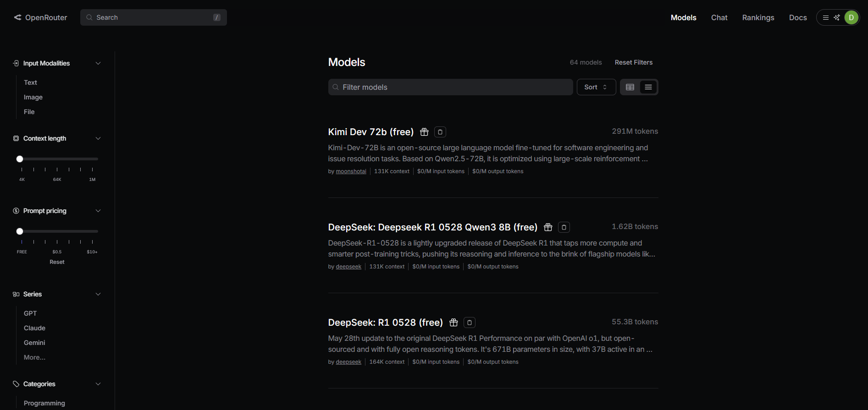Copy Deepseek R1 0528 Qwen3 8B model ID
This screenshot has height=410, width=868.
(564, 227)
